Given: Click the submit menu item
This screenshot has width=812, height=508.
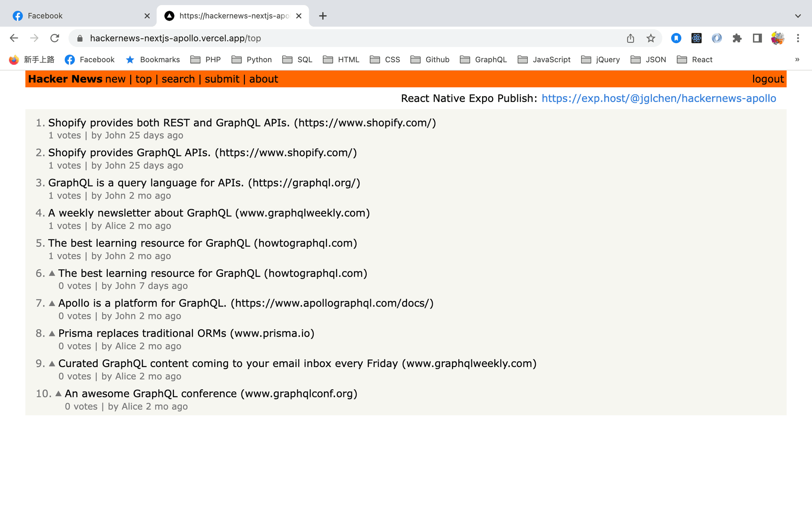Looking at the screenshot, I should click(222, 79).
